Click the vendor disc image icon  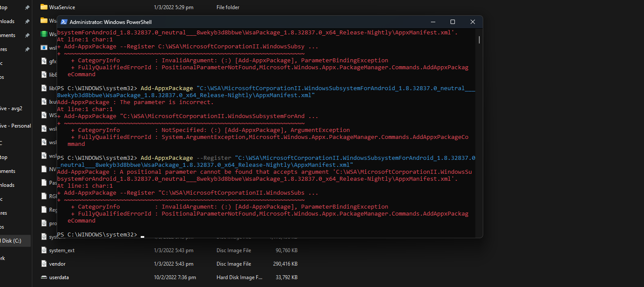click(44, 263)
